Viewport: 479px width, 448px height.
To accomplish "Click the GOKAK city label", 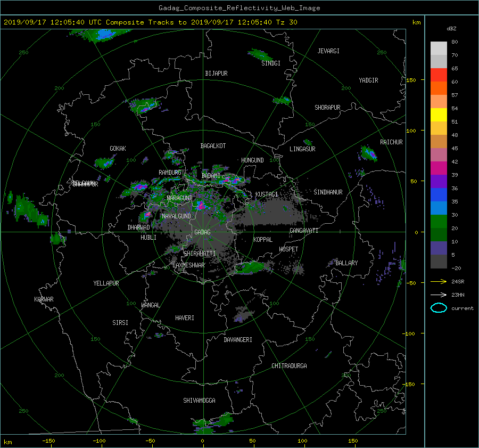I will pyautogui.click(x=118, y=149).
